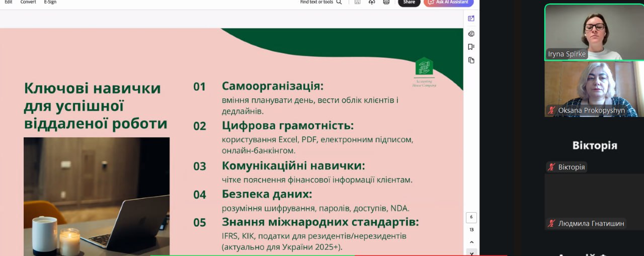Open the E-Sign menu
The image size is (644, 256).
[50, 2]
